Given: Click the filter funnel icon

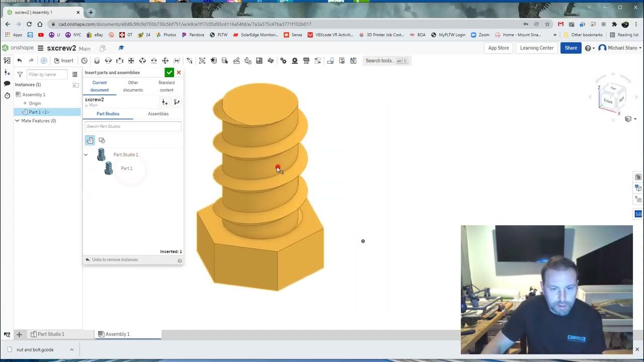Looking at the screenshot, I should (x=20, y=74).
